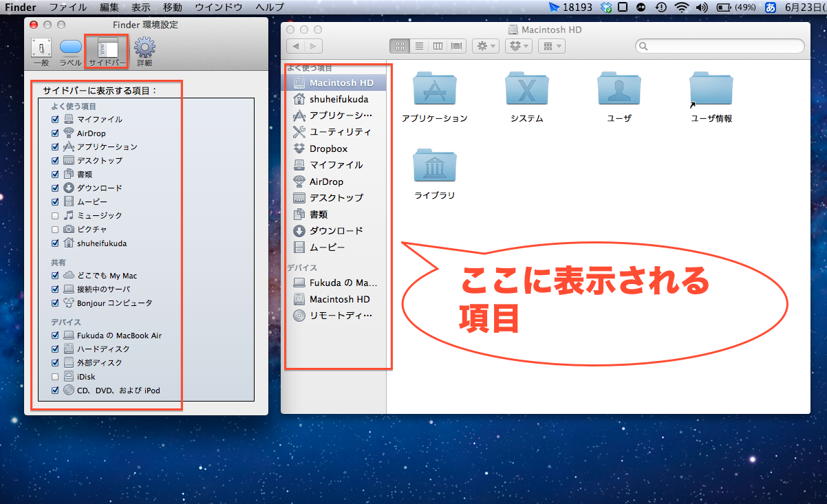This screenshot has height=504, width=827.
Task: Open the Finder application menu
Action: click(20, 7)
